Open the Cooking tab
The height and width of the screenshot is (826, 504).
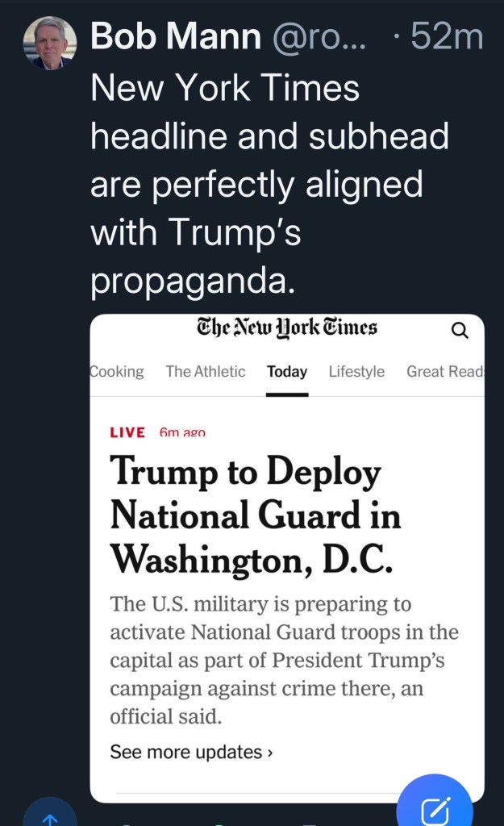117,372
